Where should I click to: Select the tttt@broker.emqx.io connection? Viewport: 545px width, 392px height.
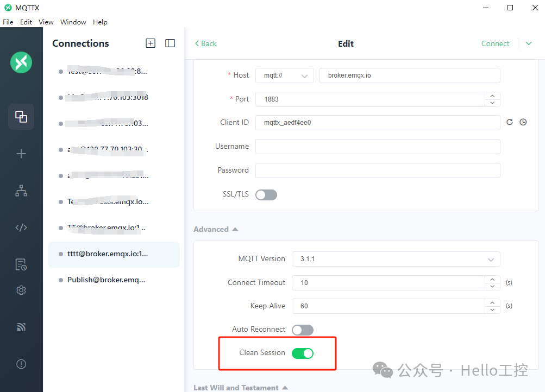coord(114,254)
